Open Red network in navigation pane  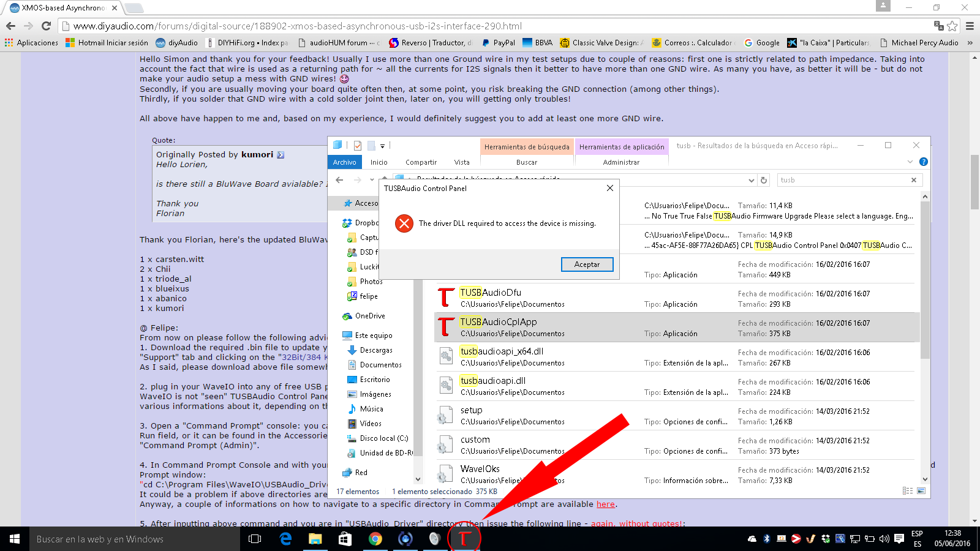coord(361,473)
